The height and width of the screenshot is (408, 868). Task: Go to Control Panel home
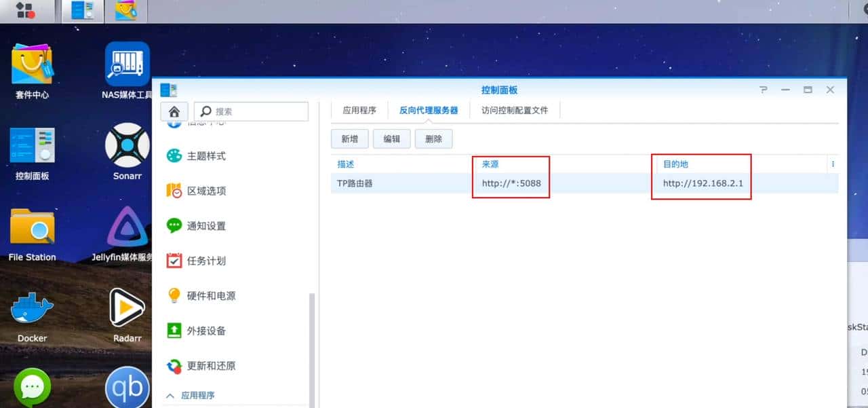pos(174,111)
